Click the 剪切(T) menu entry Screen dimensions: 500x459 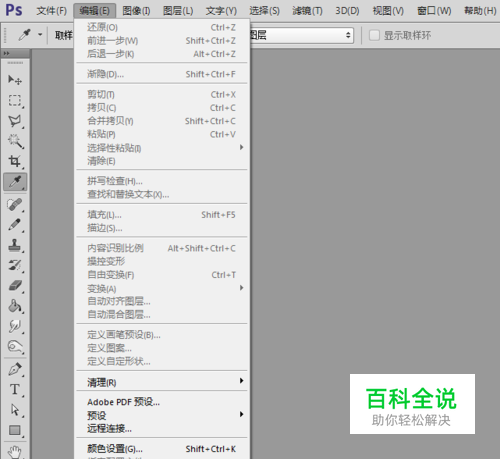tap(162, 95)
